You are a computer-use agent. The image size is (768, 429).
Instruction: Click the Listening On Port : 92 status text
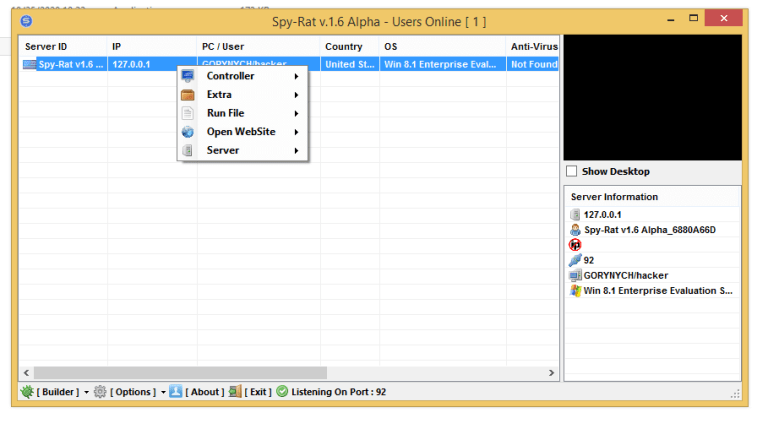(338, 392)
